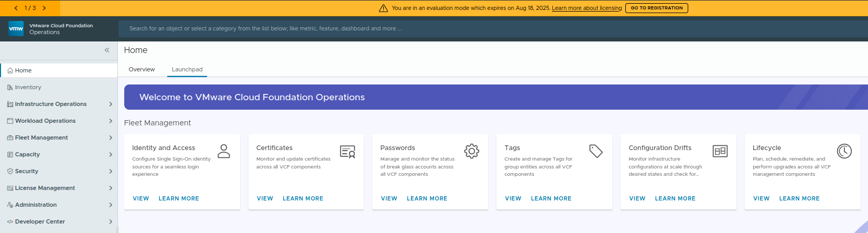The height and width of the screenshot is (233, 868).
Task: Expand License Management chevron
Action: click(x=111, y=188)
